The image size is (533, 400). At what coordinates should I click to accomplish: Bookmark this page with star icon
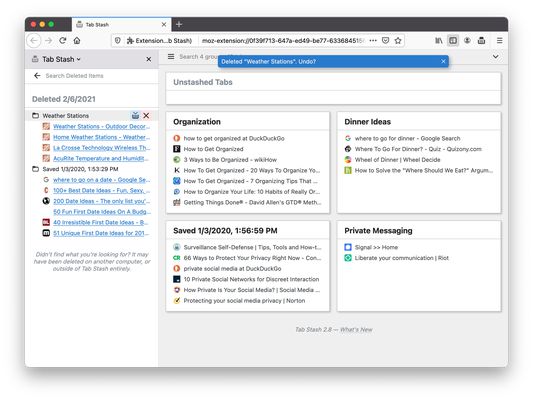[398, 40]
